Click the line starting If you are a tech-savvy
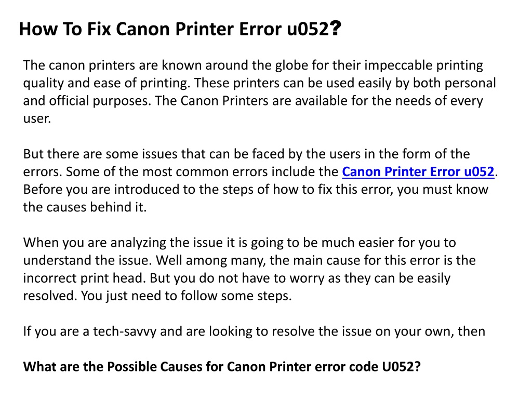 (x=254, y=331)
